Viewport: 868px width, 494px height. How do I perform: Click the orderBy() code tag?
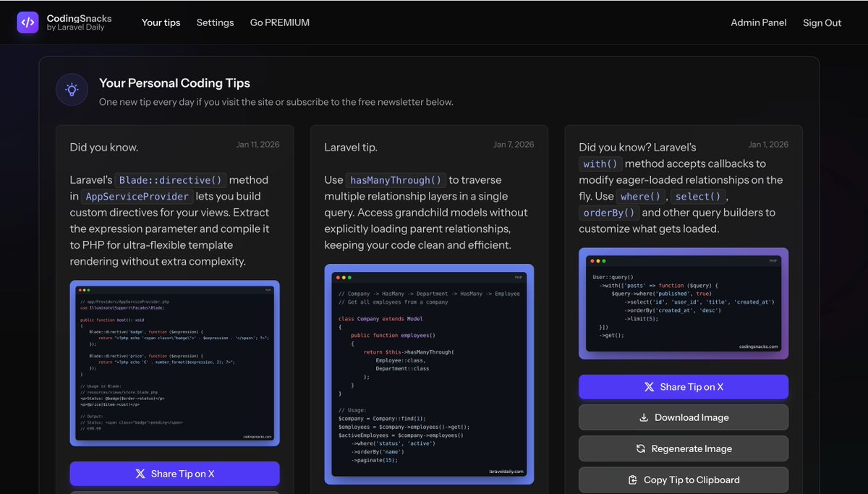(x=609, y=213)
